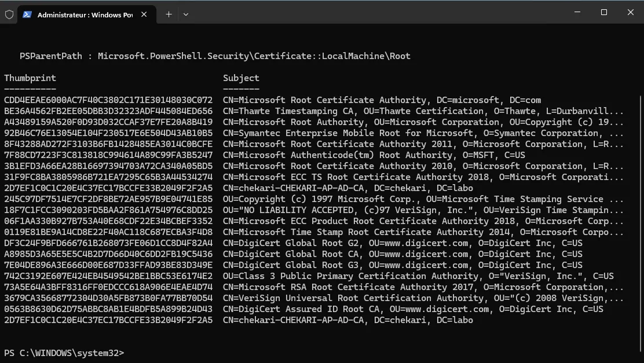Click the PowerShell icon on the tab
This screenshot has width=644, height=363.
pos(27,14)
